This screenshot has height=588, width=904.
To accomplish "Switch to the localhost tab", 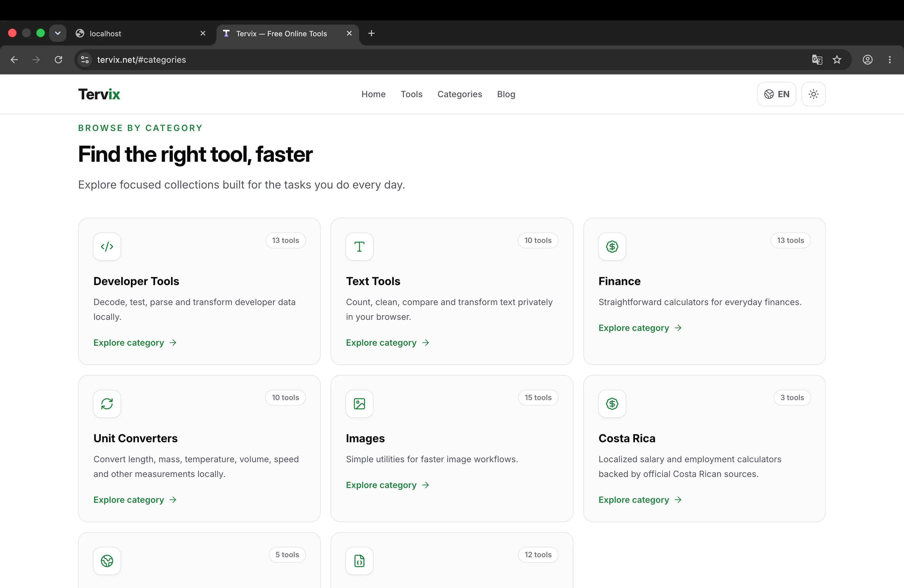I will click(141, 34).
